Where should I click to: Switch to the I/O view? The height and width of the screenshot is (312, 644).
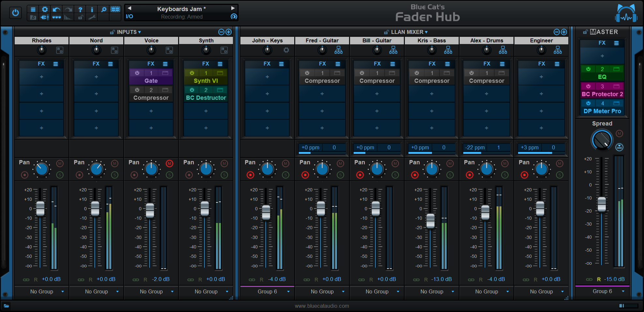[x=129, y=16]
